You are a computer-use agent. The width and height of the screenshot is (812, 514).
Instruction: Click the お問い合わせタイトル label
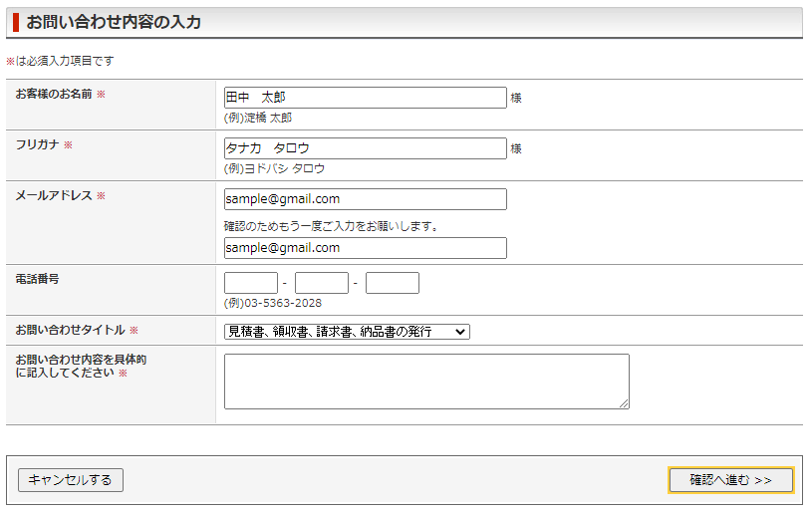click(70, 330)
